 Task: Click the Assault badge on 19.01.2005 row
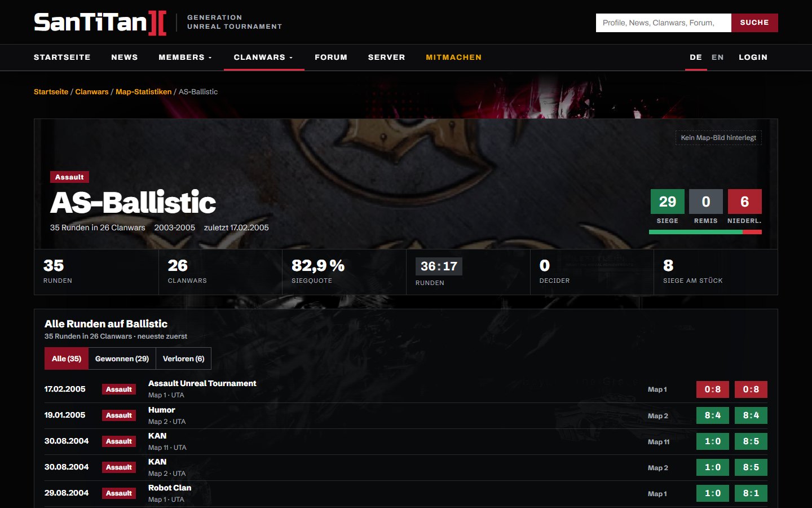pyautogui.click(x=119, y=415)
